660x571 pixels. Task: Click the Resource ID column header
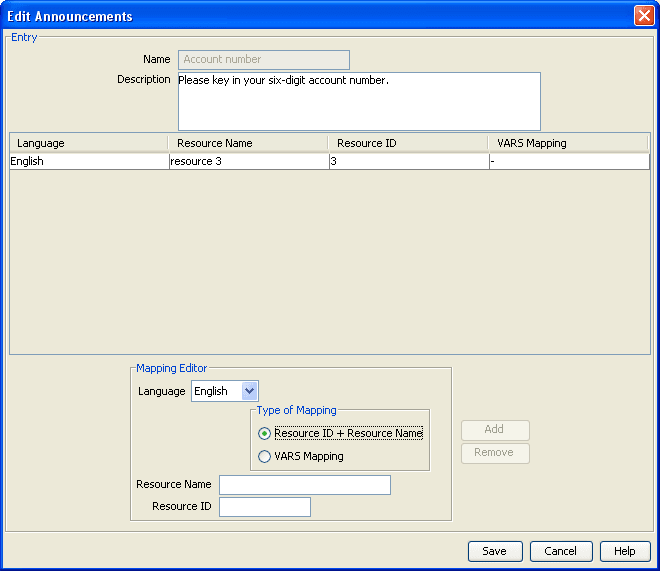408,143
